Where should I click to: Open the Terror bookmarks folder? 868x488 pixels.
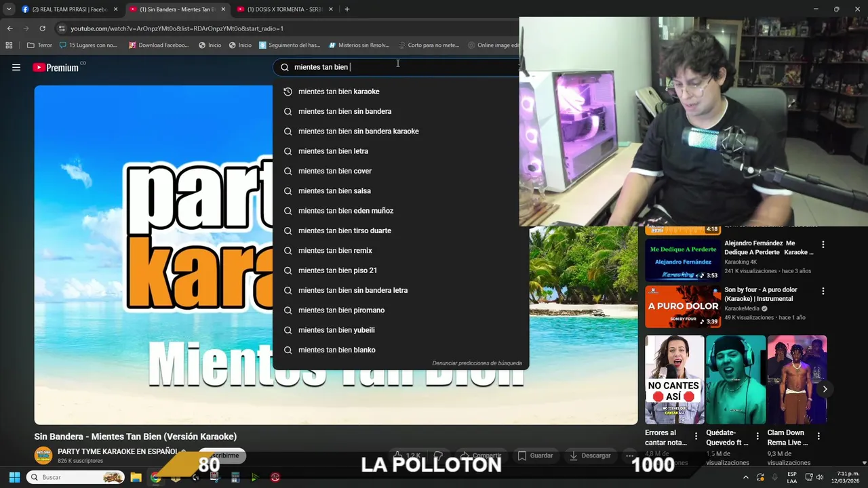[39, 45]
